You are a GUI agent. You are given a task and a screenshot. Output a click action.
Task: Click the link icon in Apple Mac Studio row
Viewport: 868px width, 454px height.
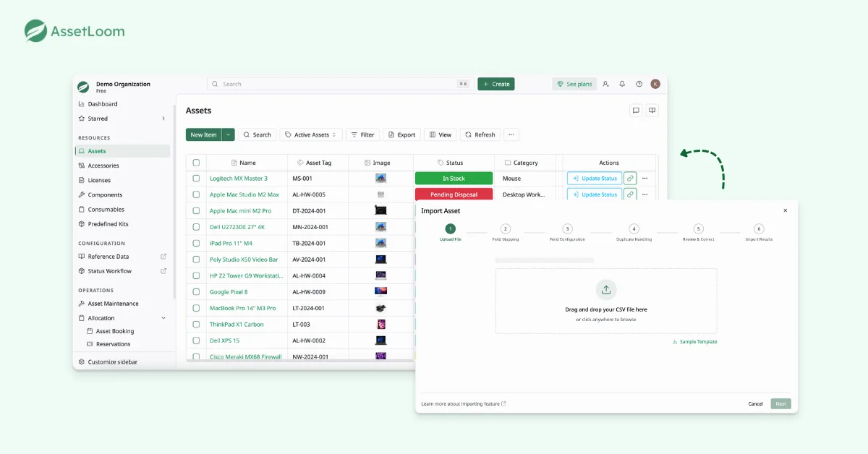click(630, 194)
